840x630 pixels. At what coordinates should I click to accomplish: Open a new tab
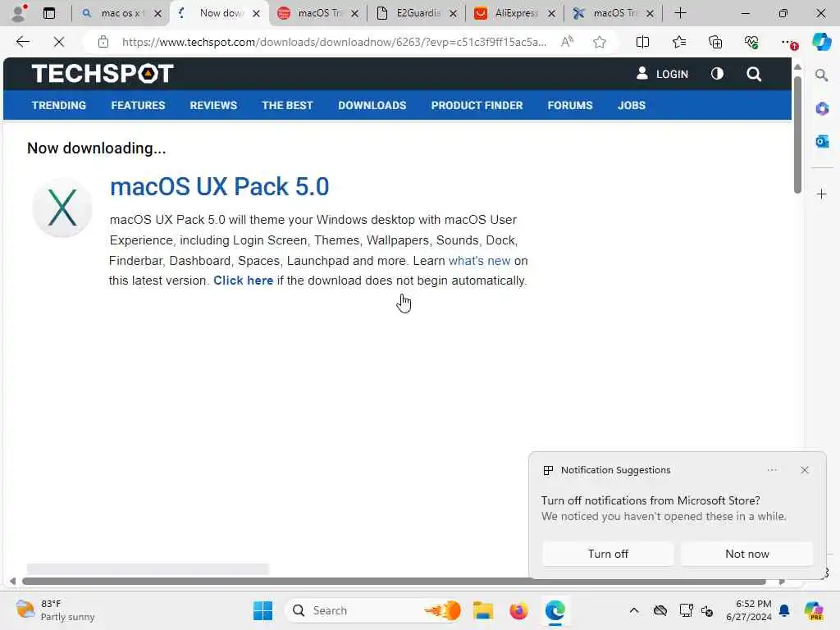point(680,13)
